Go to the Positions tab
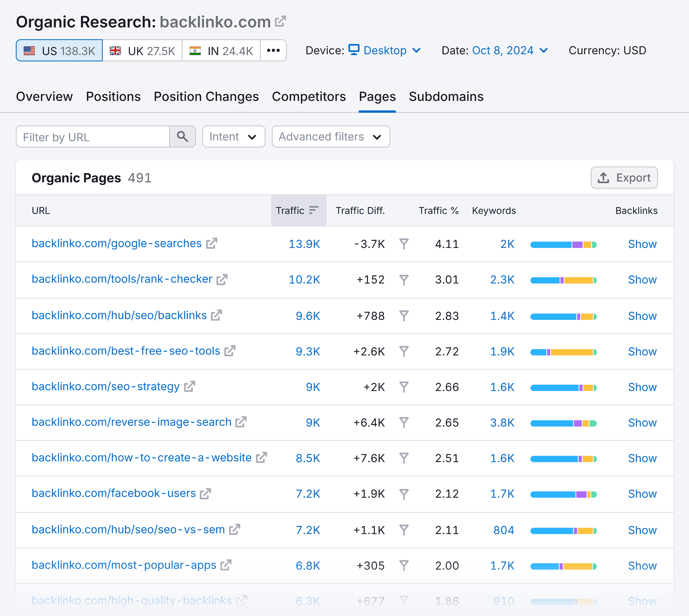The image size is (689, 616). [113, 97]
